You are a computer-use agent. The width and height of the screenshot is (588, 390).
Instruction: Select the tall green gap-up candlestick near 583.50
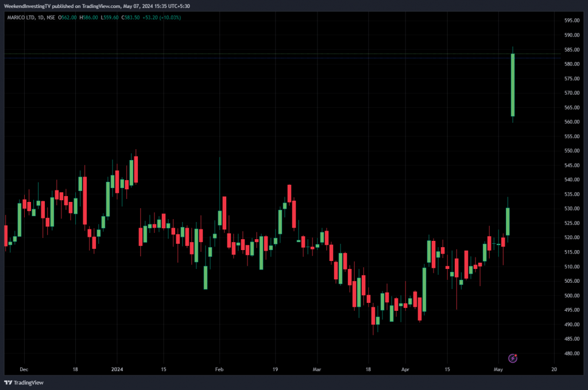tap(513, 85)
